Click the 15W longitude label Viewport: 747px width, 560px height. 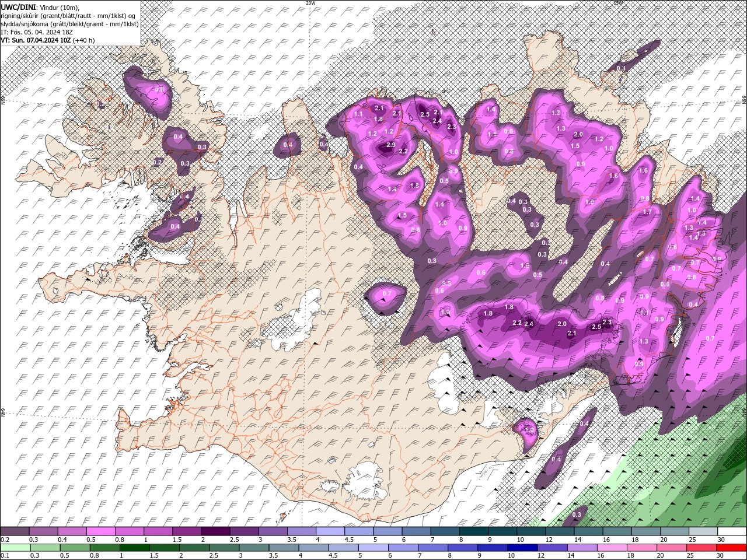pos(619,3)
